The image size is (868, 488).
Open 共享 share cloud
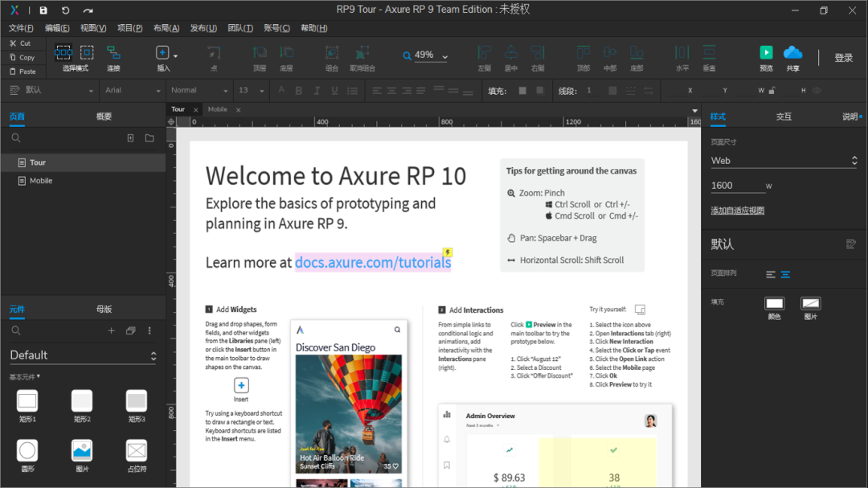[792, 52]
